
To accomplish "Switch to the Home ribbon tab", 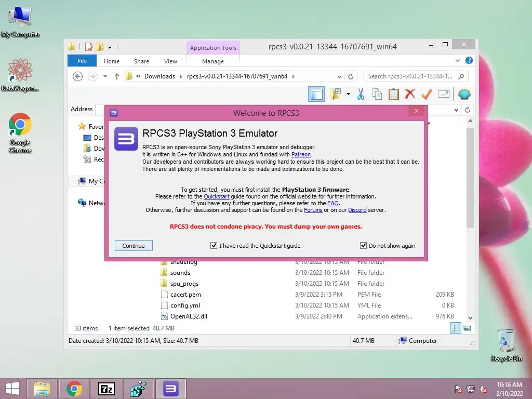I will tap(112, 61).
